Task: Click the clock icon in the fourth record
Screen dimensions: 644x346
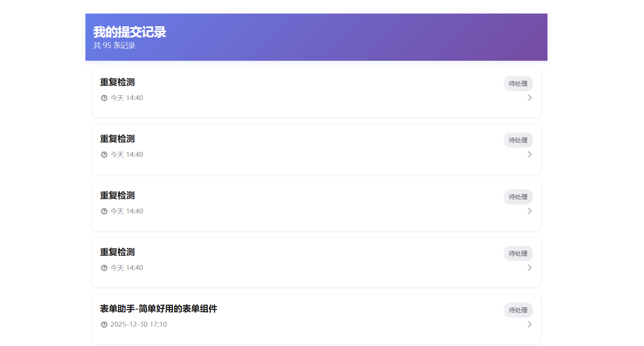Action: point(104,268)
